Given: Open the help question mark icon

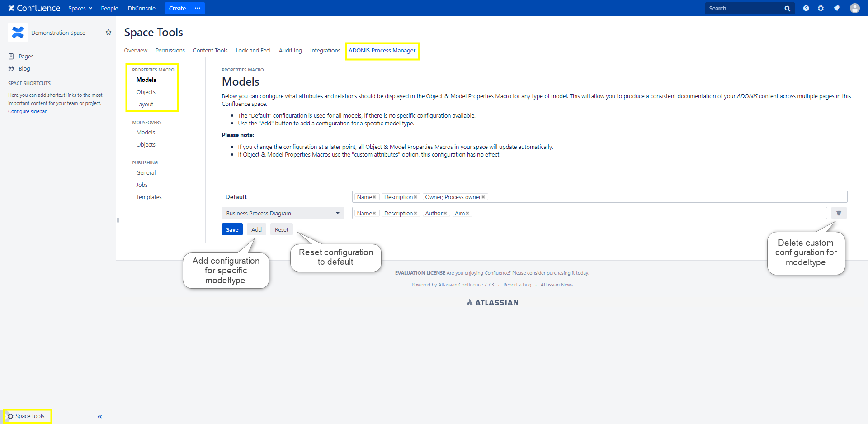Looking at the screenshot, I should point(806,8).
